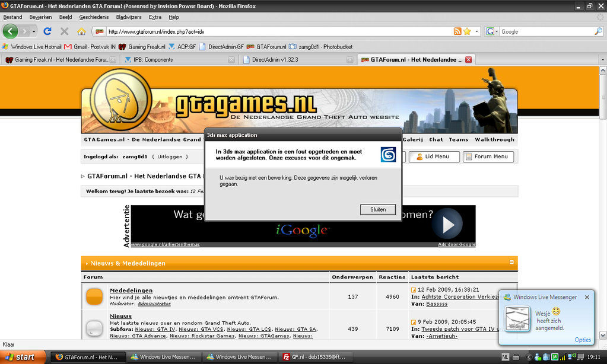Open the Nieuws forum
This screenshot has width=607, height=364.
tap(121, 316)
